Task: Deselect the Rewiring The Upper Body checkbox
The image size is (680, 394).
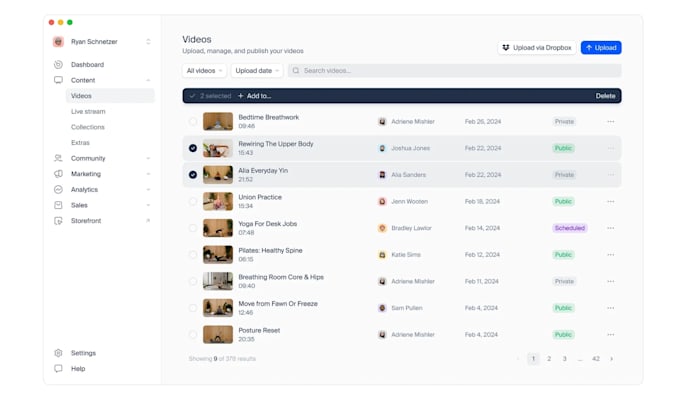Action: 193,148
